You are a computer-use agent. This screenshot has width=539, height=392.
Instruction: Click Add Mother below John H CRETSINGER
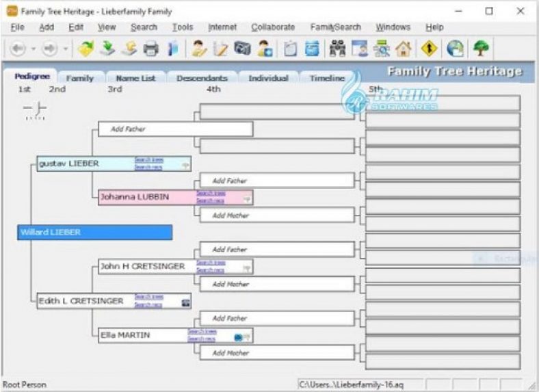pyautogui.click(x=277, y=284)
